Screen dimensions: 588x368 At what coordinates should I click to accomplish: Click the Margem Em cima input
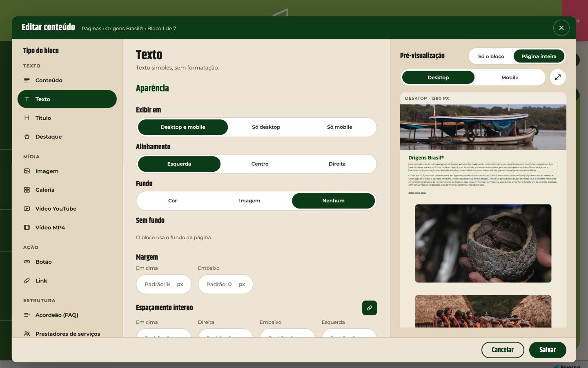(x=164, y=284)
